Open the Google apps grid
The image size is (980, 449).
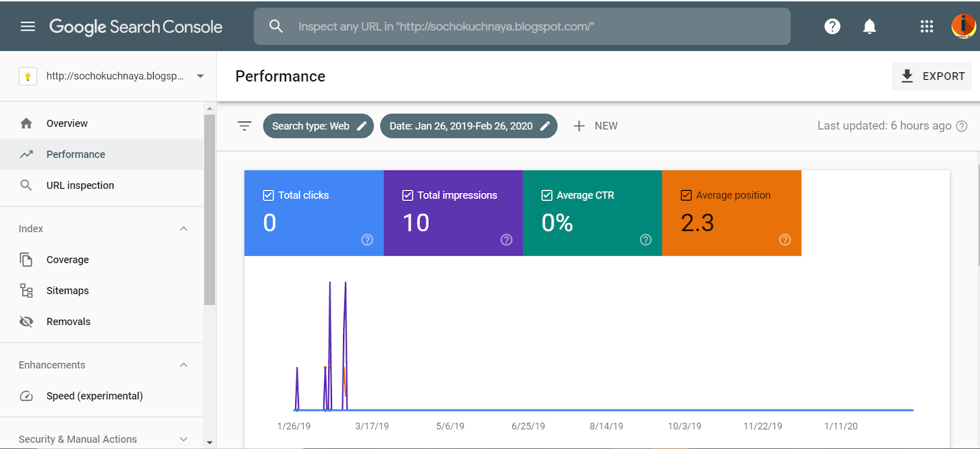click(x=926, y=26)
